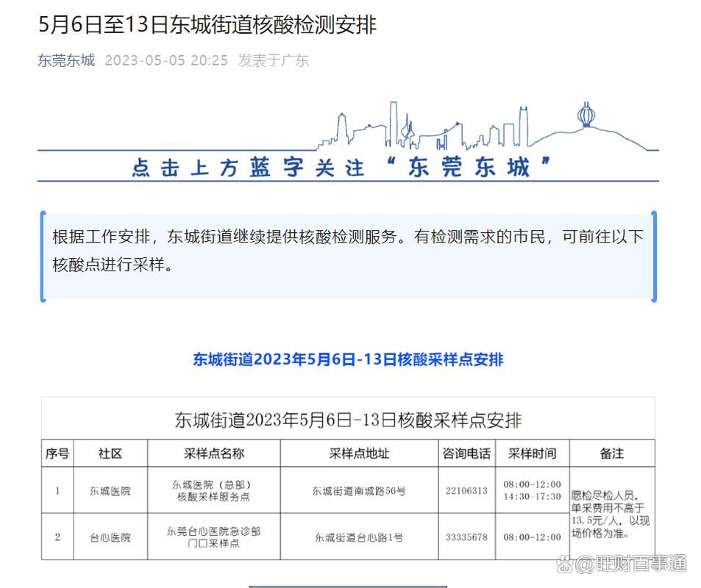The height and width of the screenshot is (588, 701).
Task: Click the 采样点名称 column header
Action: pos(214,453)
